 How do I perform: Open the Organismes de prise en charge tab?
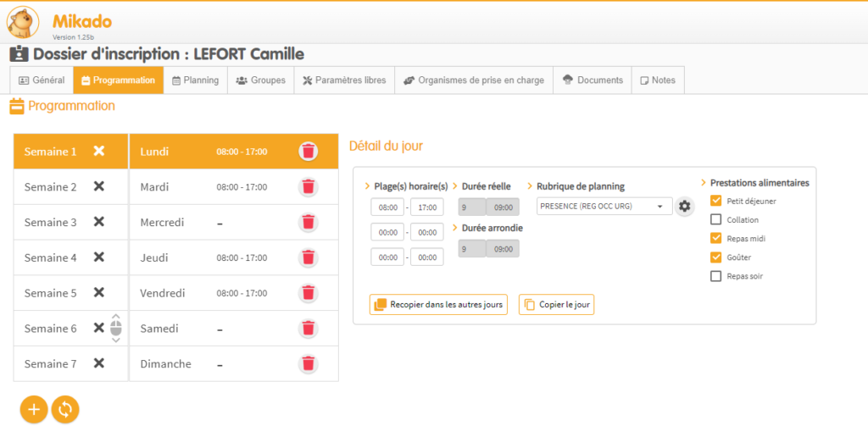coord(473,80)
